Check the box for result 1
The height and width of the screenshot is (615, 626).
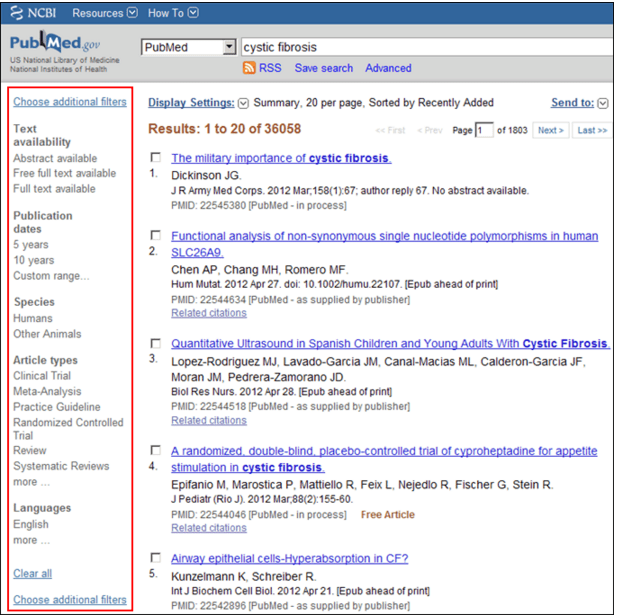(155, 158)
